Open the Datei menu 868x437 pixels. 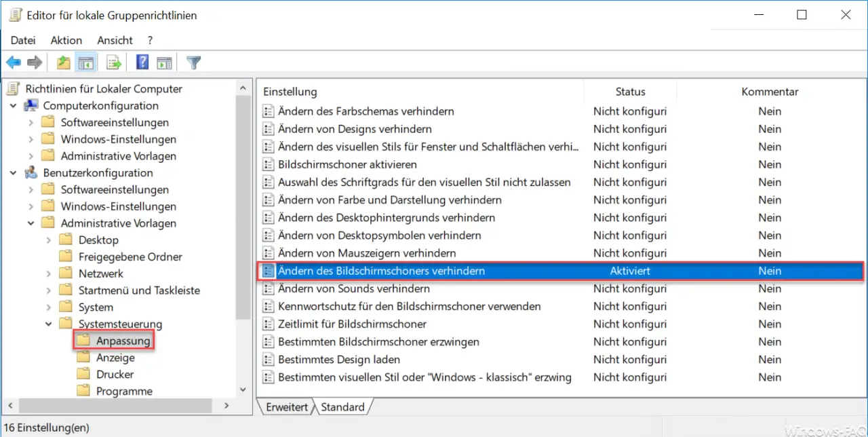(23, 40)
